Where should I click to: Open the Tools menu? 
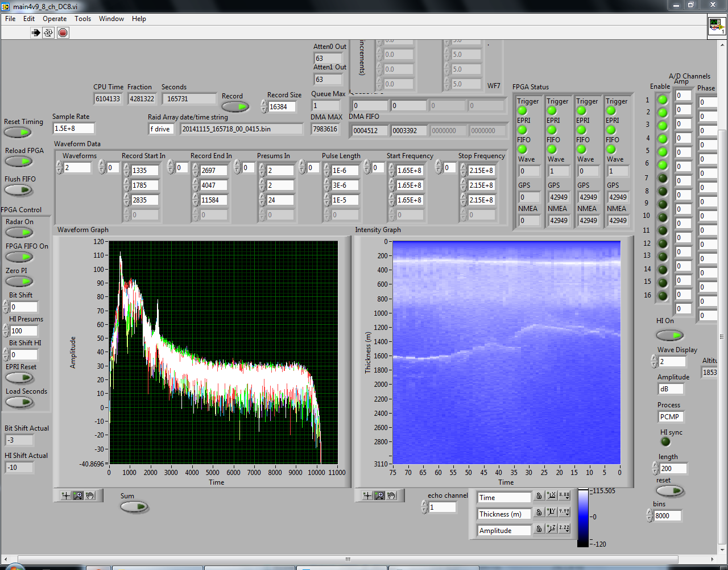pyautogui.click(x=82, y=19)
